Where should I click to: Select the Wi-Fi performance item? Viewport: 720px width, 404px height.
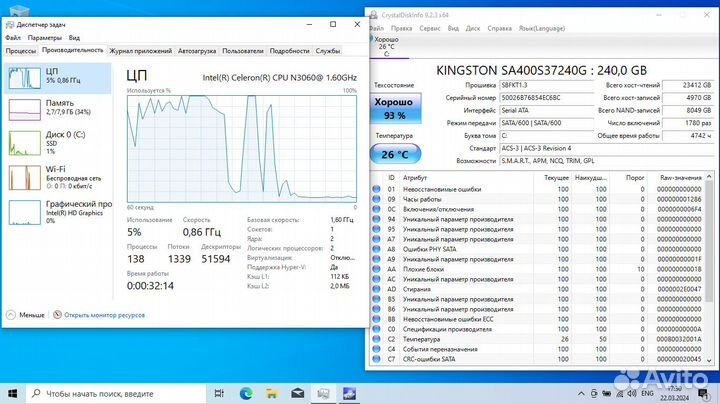coord(58,177)
